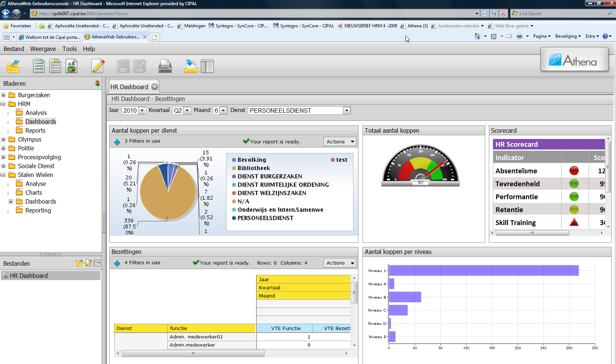Click the RSS feeds icon
This screenshot has width=616, height=364.
pyautogui.click(x=493, y=36)
